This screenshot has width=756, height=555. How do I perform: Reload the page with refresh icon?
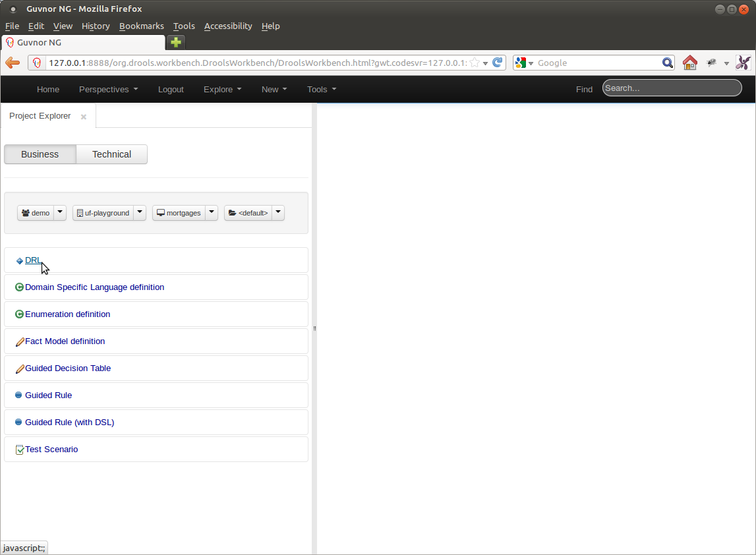[x=498, y=63]
